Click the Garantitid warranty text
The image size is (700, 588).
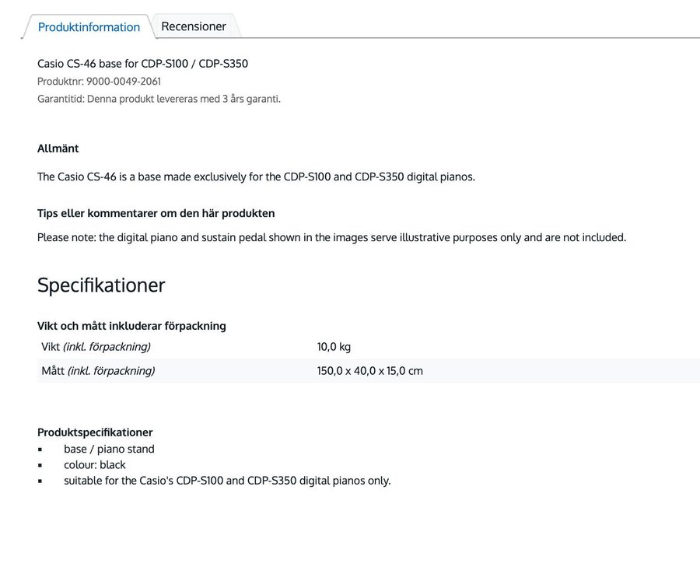[x=159, y=99]
